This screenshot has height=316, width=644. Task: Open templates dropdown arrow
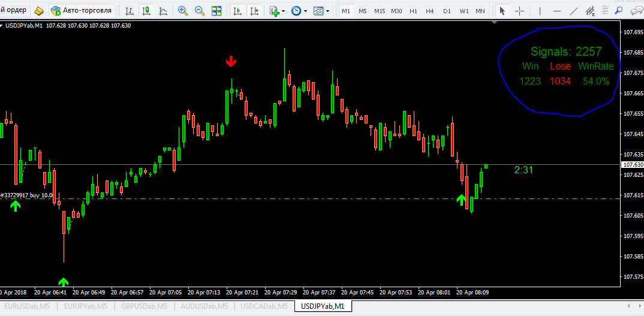pyautogui.click(x=327, y=11)
